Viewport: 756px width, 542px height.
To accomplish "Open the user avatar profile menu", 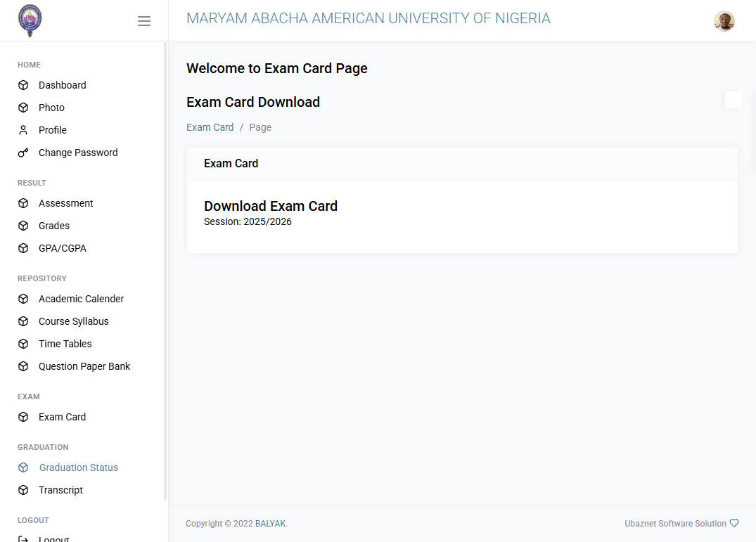I will [724, 20].
